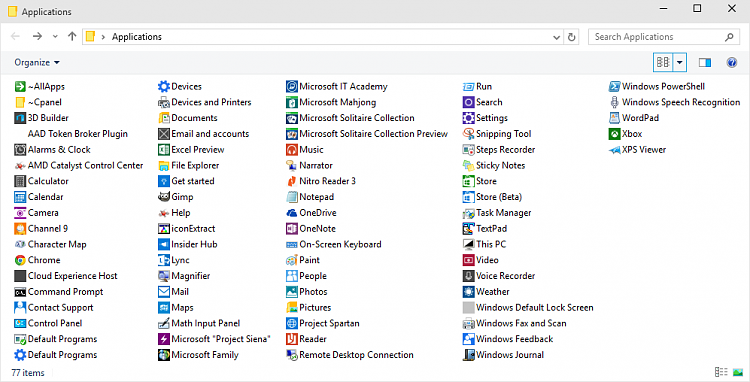Click the Excel Preview icon
750x382 pixels.
click(164, 150)
